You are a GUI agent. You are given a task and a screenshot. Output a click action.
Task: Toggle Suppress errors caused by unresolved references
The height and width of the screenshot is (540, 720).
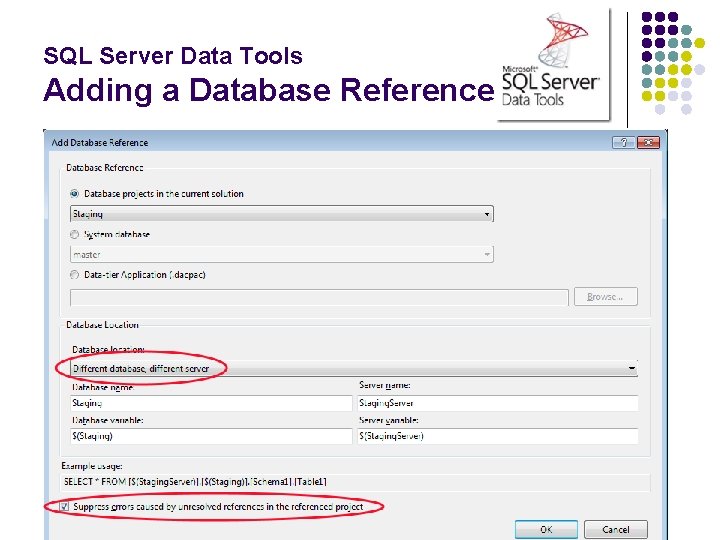coord(65,506)
